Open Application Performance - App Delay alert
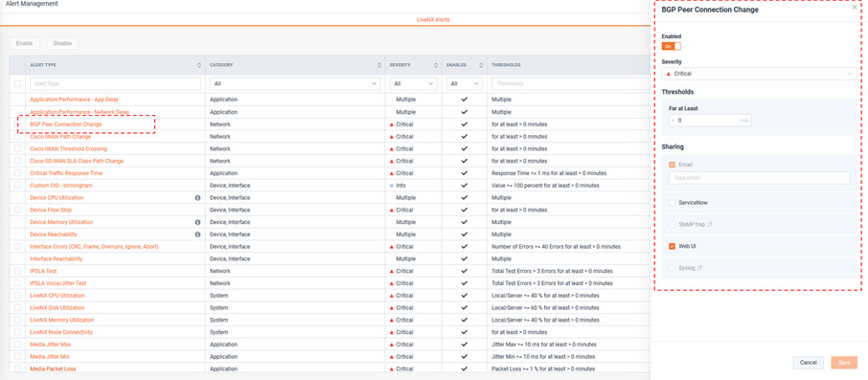868x380 pixels. tap(74, 100)
